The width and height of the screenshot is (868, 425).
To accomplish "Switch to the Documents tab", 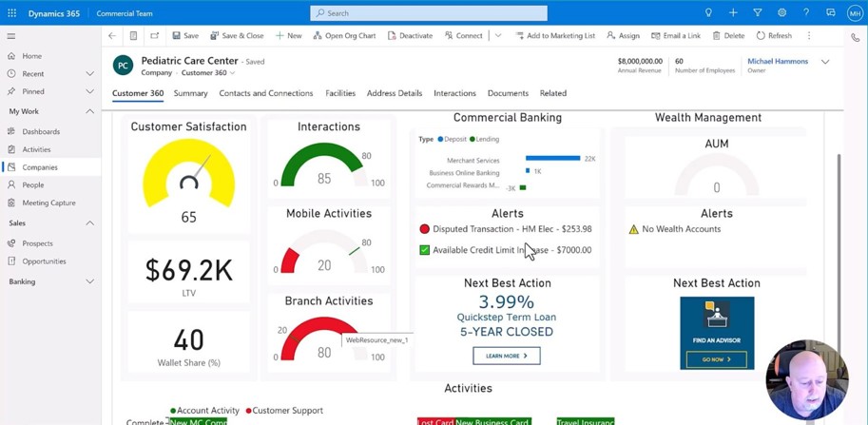I will click(x=508, y=93).
